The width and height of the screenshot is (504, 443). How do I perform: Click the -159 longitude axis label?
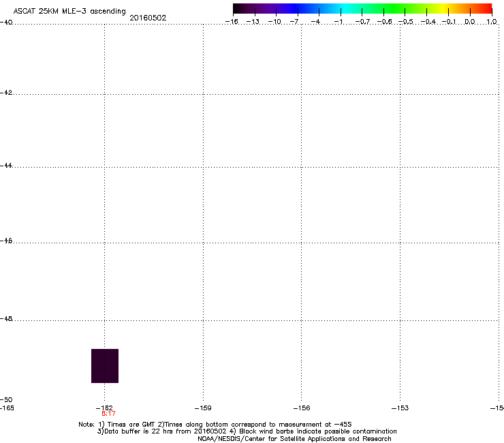(203, 408)
